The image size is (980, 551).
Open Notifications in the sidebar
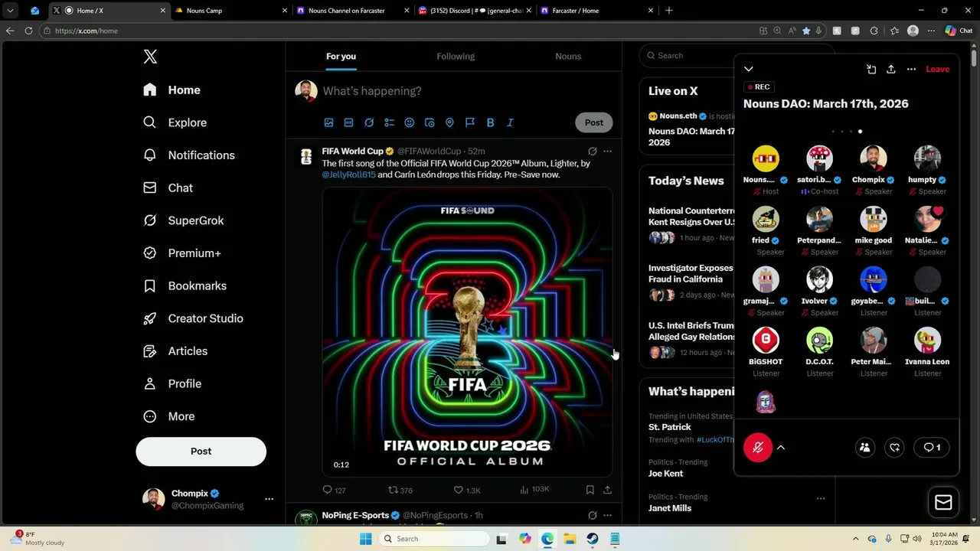click(x=189, y=155)
